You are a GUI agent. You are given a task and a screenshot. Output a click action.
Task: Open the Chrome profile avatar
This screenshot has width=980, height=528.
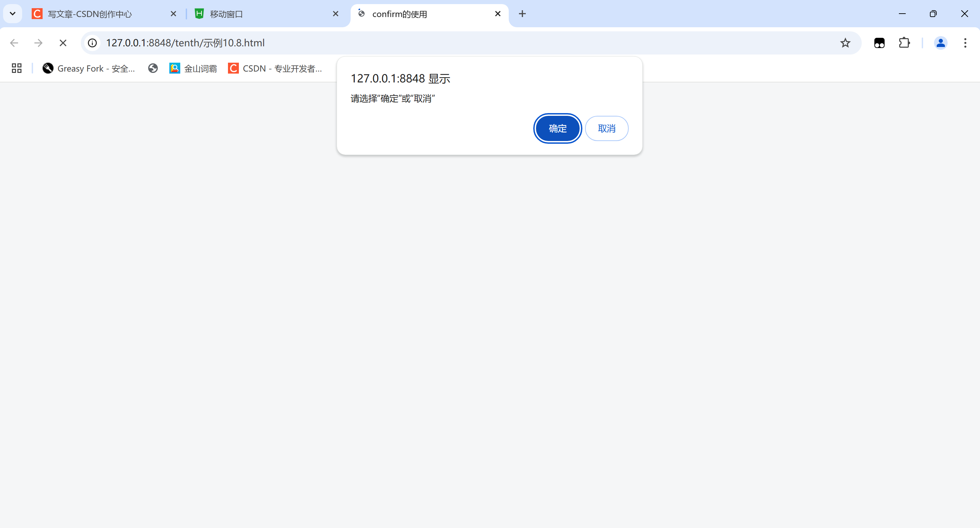pos(940,43)
